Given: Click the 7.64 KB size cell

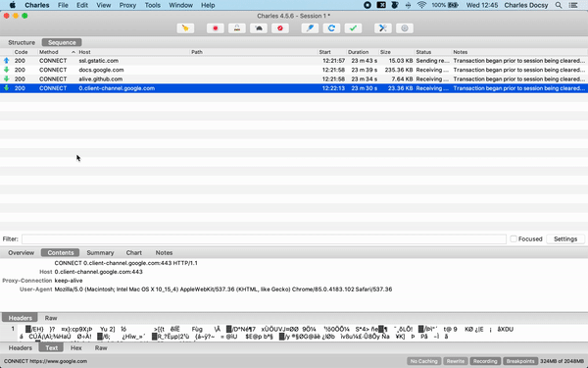Looking at the screenshot, I should (x=402, y=79).
